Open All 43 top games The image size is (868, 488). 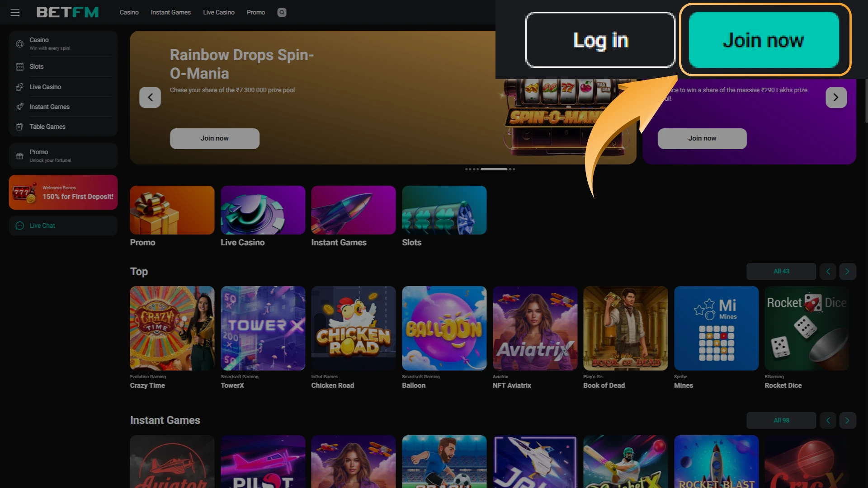pos(781,271)
